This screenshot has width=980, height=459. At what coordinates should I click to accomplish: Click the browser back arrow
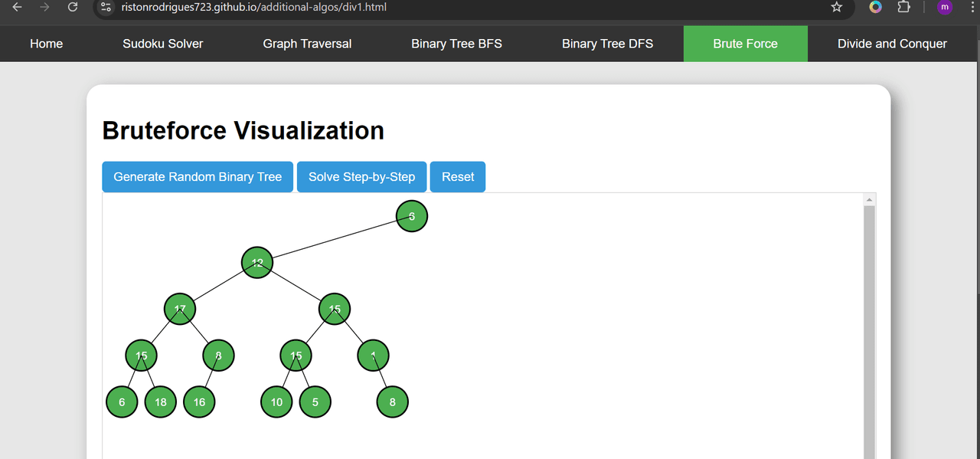[17, 7]
